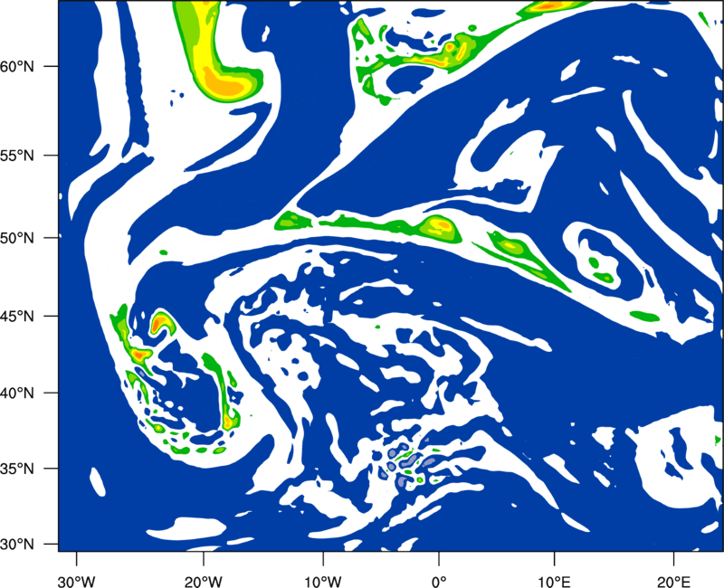Click the 30°N latitude label
The width and height of the screenshot is (724, 588).
coord(17,545)
